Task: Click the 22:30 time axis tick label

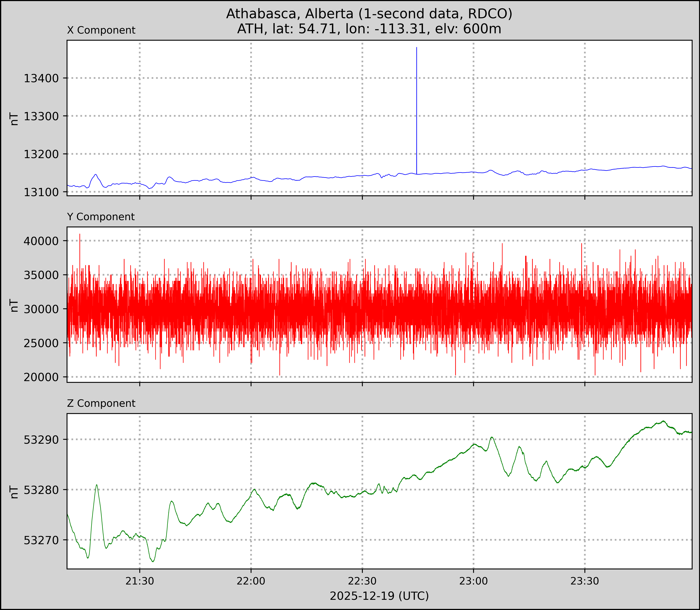Action: click(362, 581)
